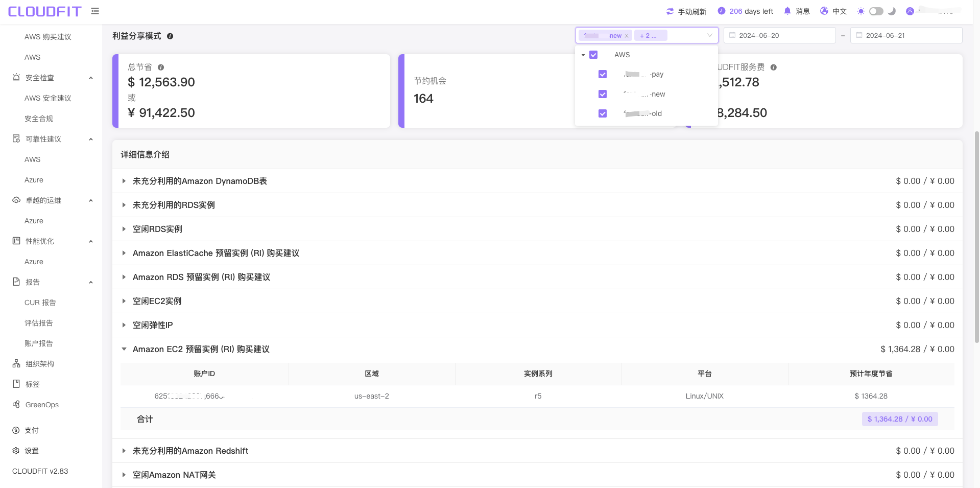Screen dimensions: 980x488
Task: Collapse 安全检查 sidebar chevron
Action: 91,78
